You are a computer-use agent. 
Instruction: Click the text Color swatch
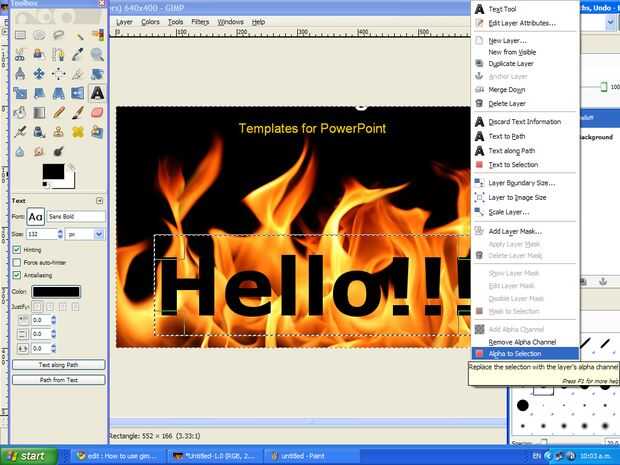tap(56, 292)
